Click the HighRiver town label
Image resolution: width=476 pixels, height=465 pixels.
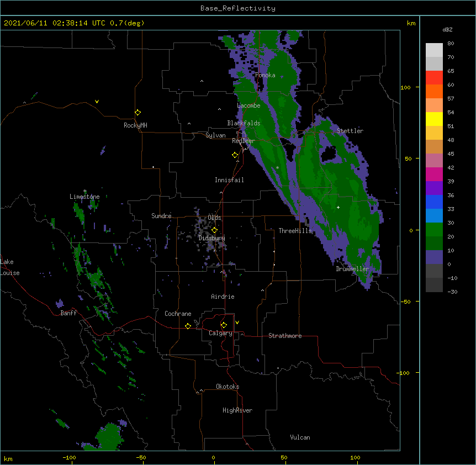click(237, 410)
